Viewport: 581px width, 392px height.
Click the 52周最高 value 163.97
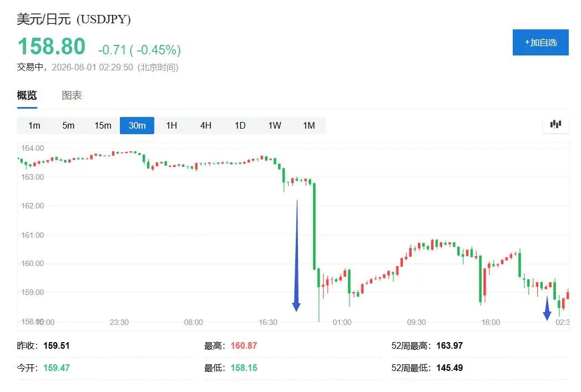pyautogui.click(x=449, y=346)
